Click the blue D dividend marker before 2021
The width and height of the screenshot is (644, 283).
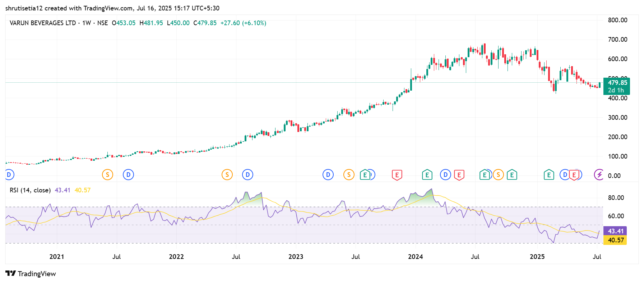tap(9, 175)
